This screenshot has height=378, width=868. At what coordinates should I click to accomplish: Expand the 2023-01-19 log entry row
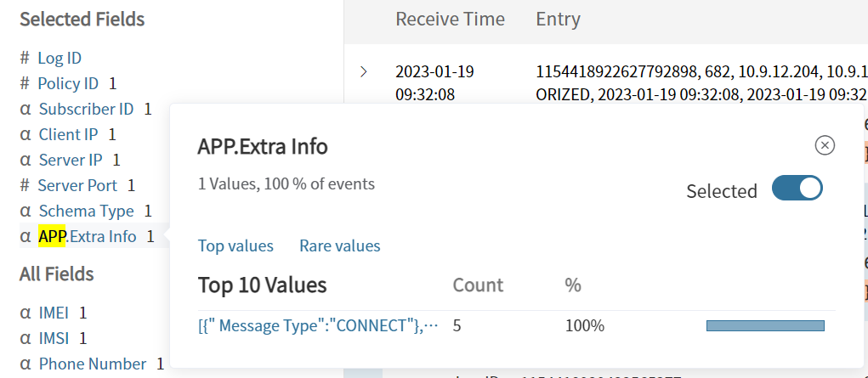pos(365,72)
